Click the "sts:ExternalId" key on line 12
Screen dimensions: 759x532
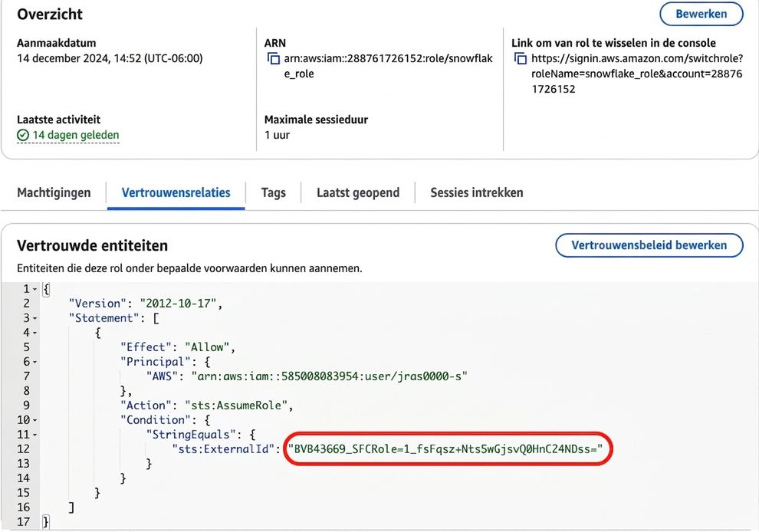pyautogui.click(x=223, y=448)
